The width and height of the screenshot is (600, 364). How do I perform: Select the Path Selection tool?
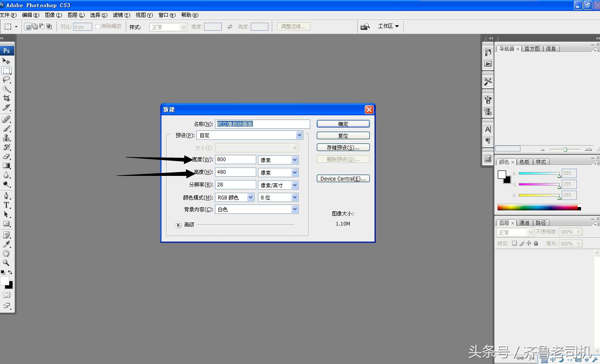pyautogui.click(x=6, y=214)
